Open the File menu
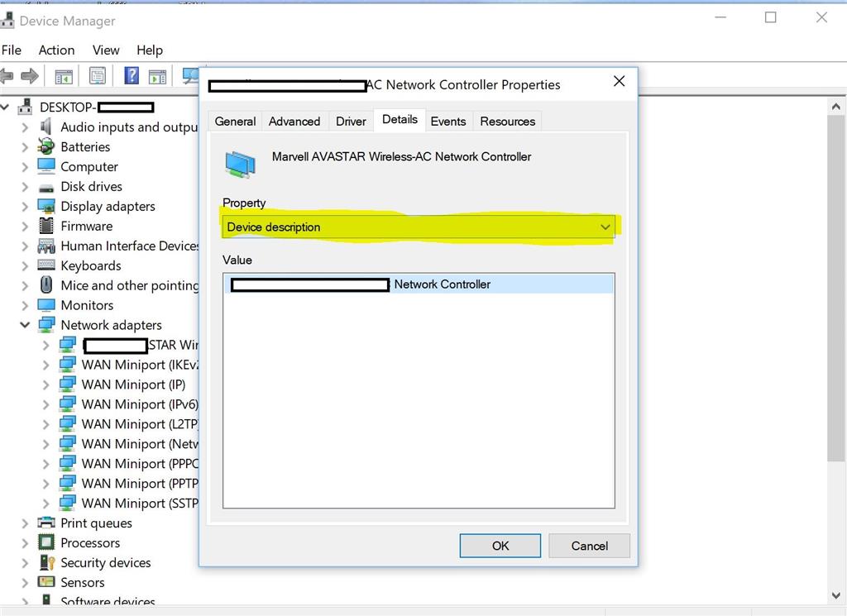847x616 pixels. [x=12, y=50]
